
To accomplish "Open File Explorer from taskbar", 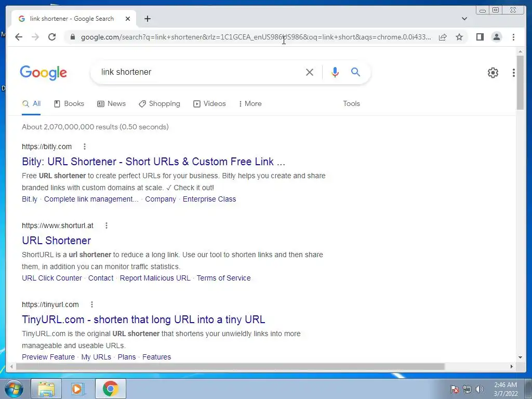I will click(x=46, y=389).
